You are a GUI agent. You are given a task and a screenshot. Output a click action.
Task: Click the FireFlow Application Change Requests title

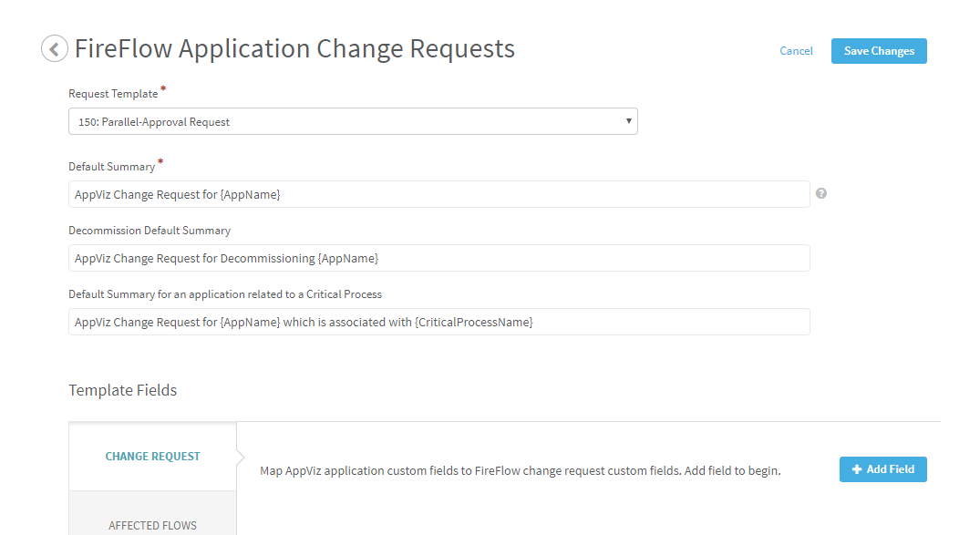point(294,48)
